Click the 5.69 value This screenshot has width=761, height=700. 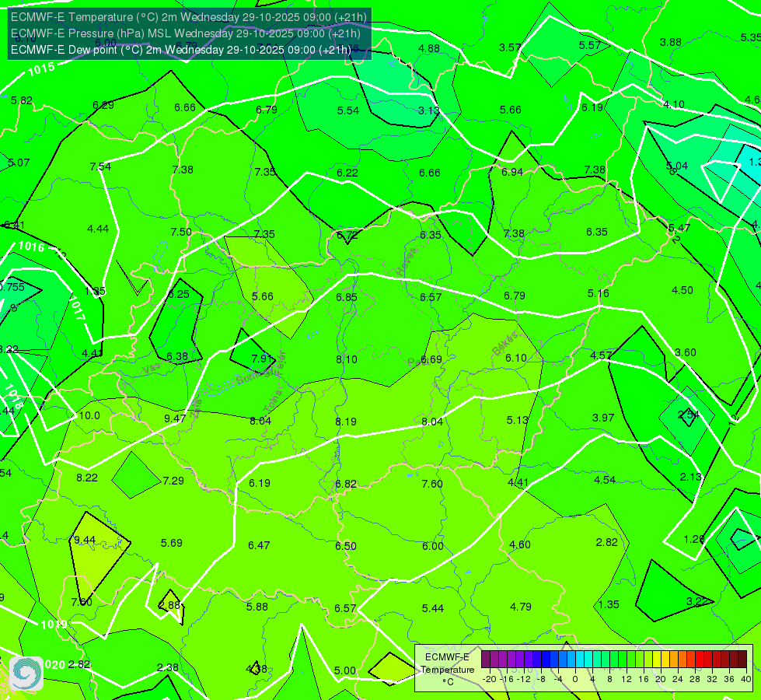(x=172, y=543)
